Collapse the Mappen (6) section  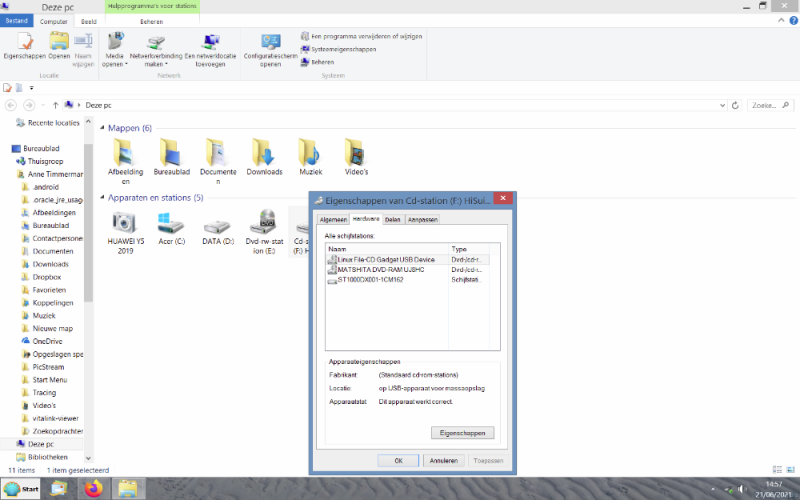pyautogui.click(x=101, y=128)
